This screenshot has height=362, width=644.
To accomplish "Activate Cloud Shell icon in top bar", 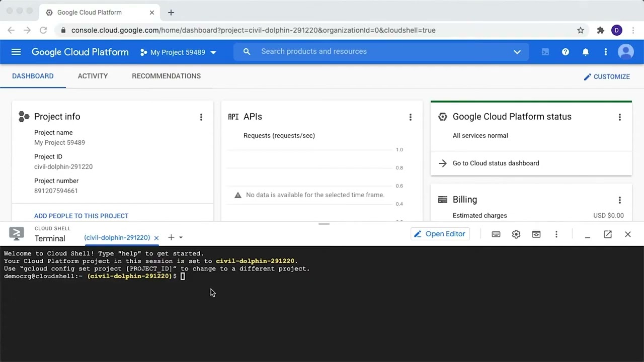I will click(x=545, y=52).
